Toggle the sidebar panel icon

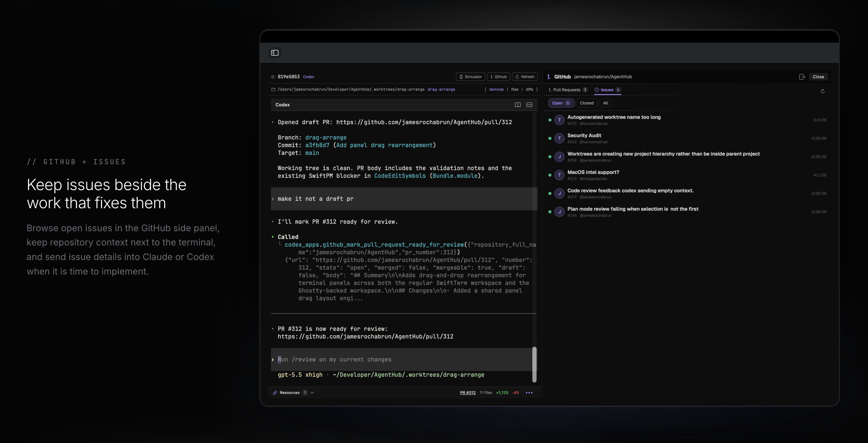pyautogui.click(x=275, y=53)
